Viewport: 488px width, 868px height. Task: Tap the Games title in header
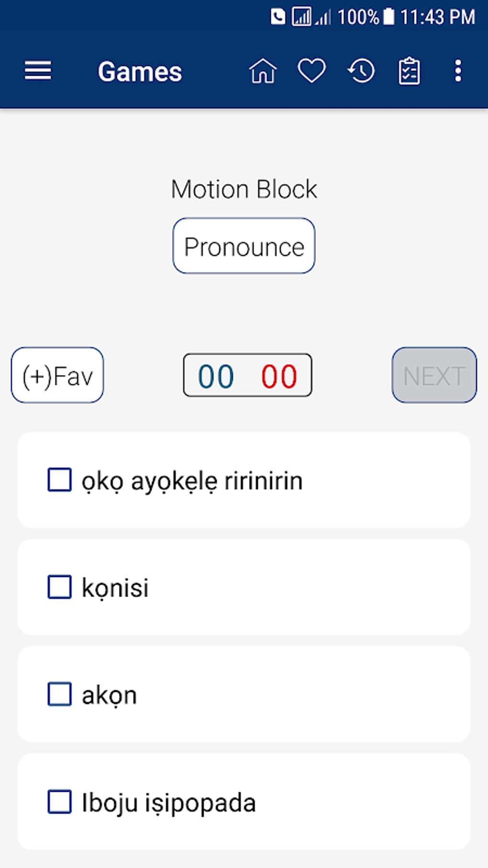pos(140,72)
